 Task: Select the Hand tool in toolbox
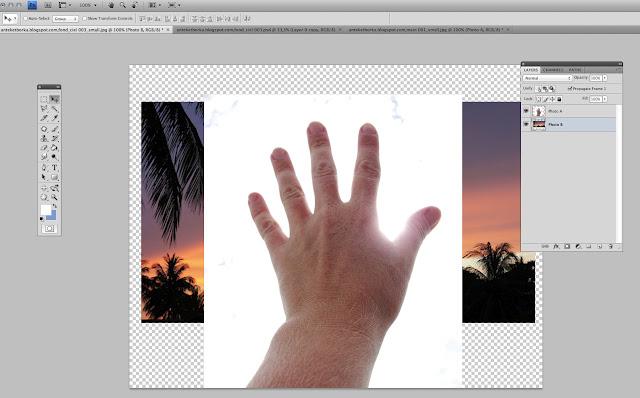[x=44, y=197]
